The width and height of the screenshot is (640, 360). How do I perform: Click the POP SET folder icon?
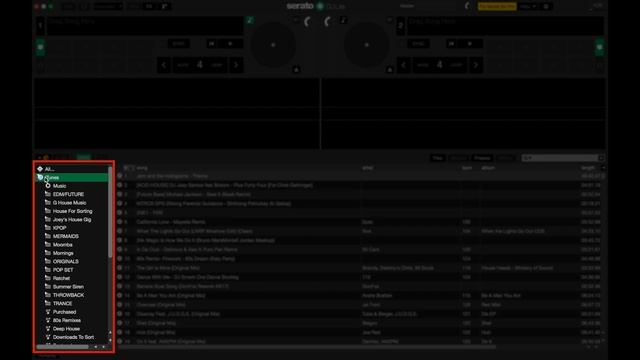click(48, 270)
